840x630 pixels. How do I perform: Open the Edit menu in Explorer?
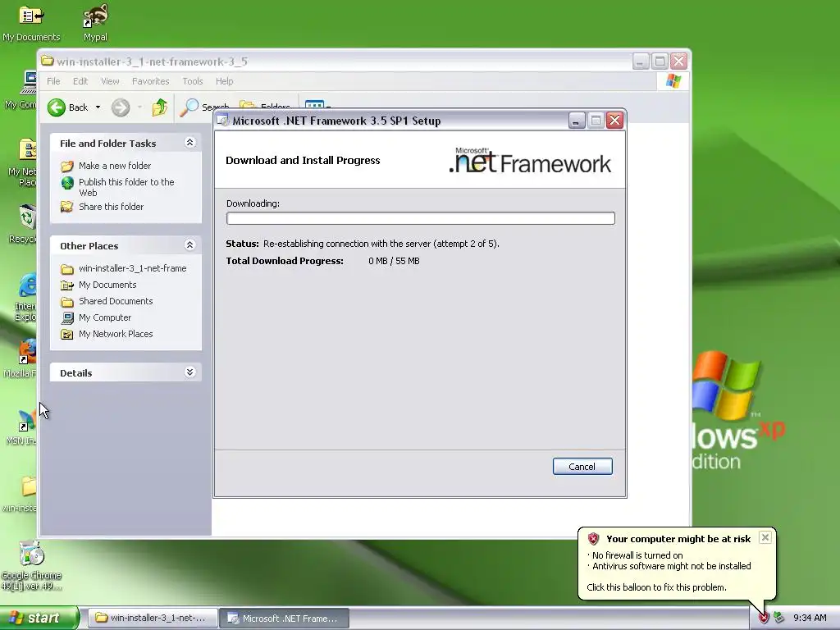point(80,81)
